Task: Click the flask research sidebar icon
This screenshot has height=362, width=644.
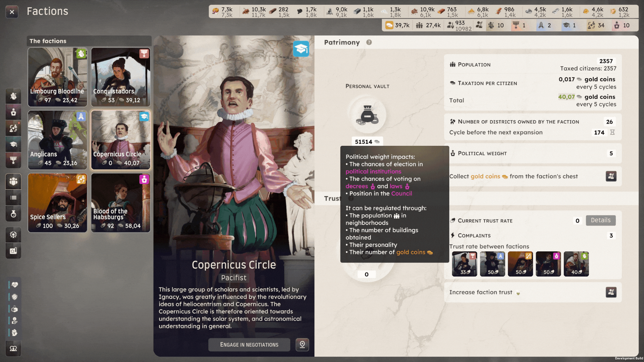Action: (13, 214)
